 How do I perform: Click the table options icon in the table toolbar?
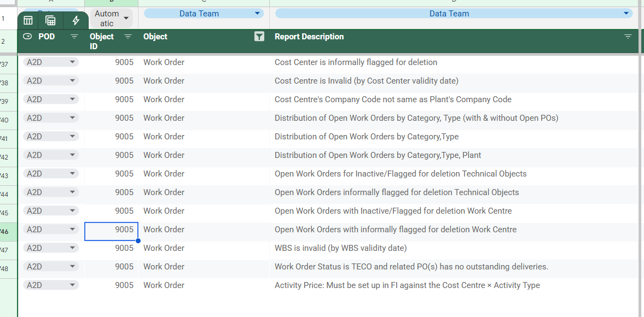[x=28, y=21]
